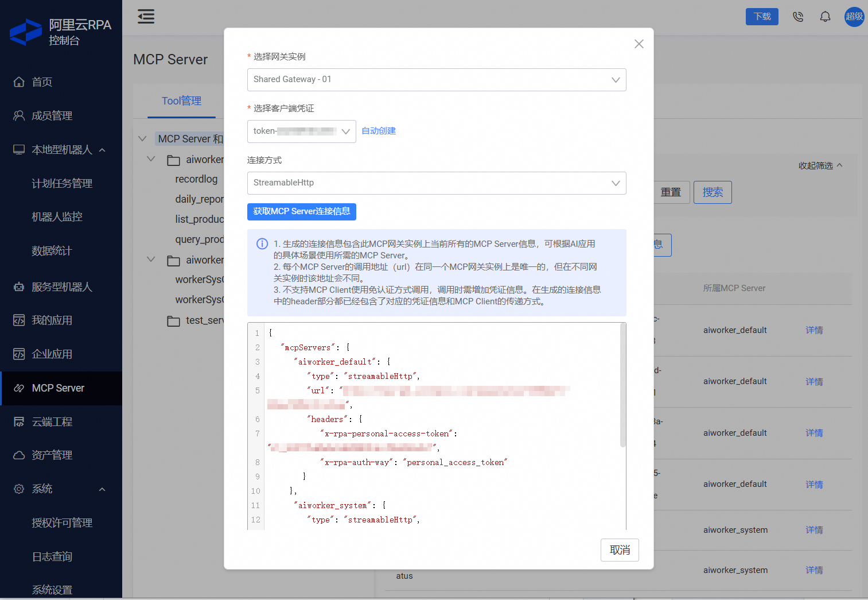
Task: Collapse the 本地型机器人 submenu arrow
Action: click(102, 150)
